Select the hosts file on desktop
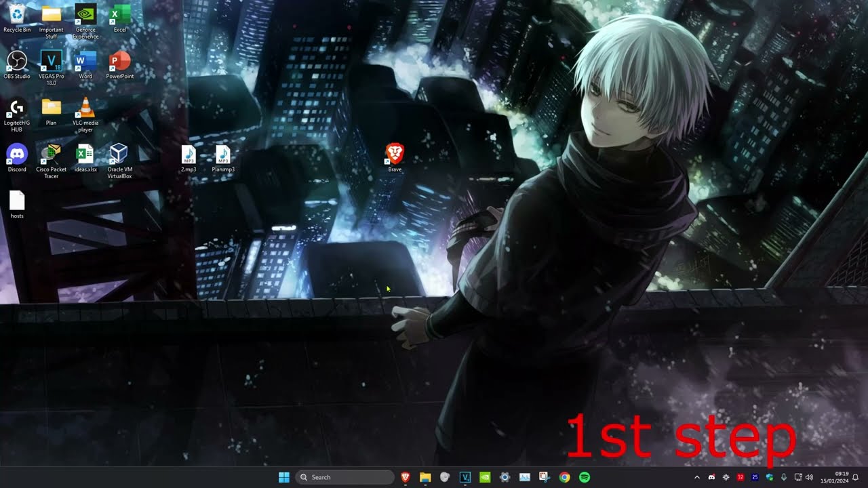This screenshot has width=868, height=488. click(17, 205)
